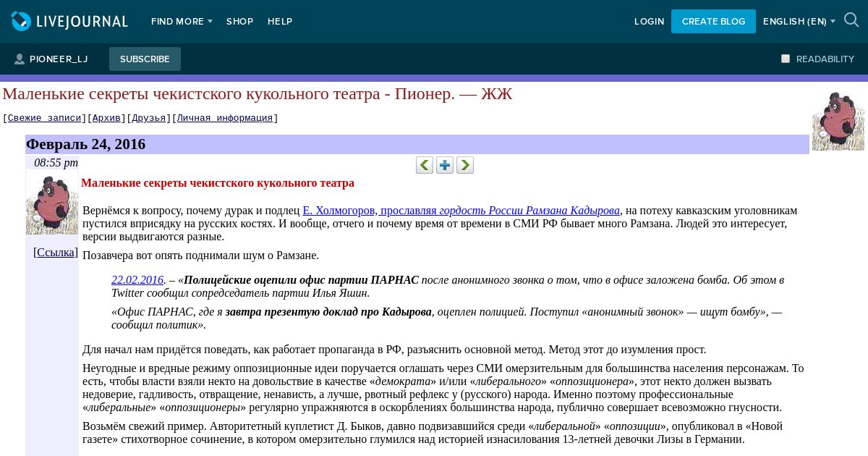The image size is (868, 456).
Task: Click the Login link
Action: click(649, 22)
